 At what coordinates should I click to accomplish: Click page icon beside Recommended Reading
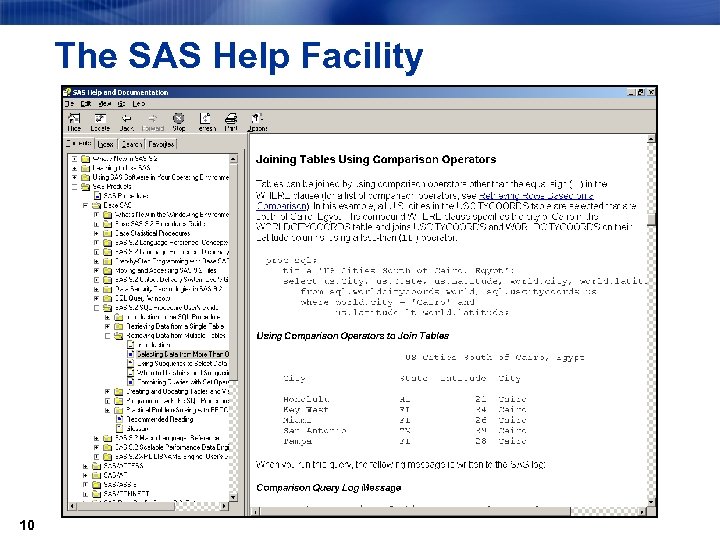tap(120, 419)
